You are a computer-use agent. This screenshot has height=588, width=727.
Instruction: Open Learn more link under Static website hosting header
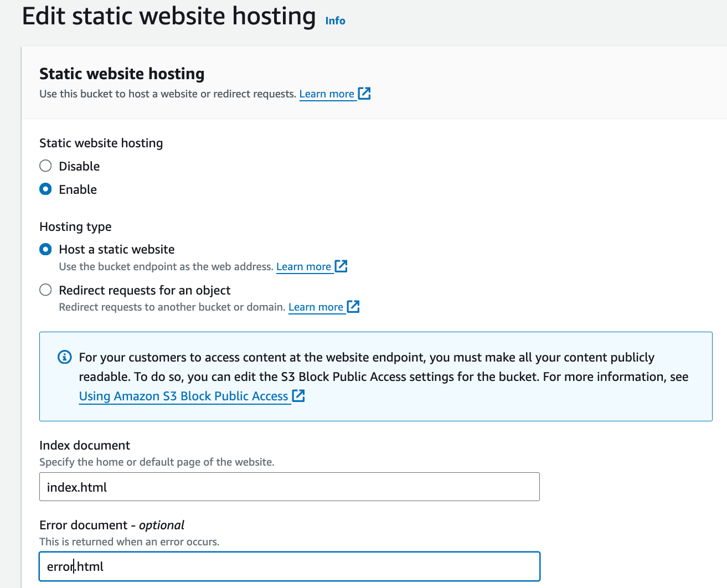click(327, 94)
